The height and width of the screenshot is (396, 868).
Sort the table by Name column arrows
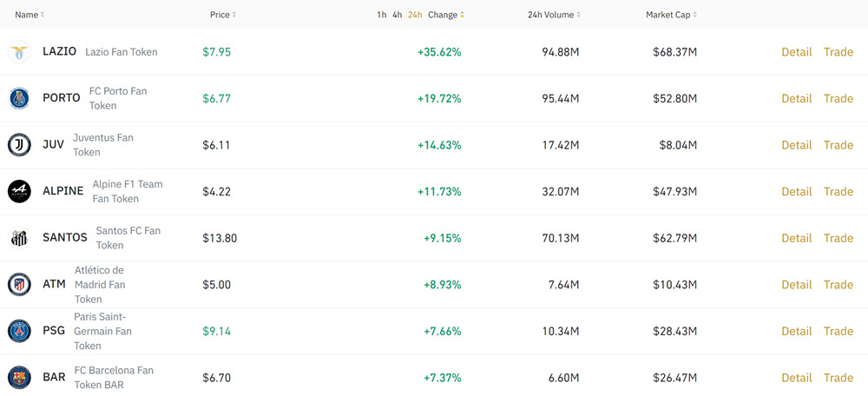[x=43, y=15]
